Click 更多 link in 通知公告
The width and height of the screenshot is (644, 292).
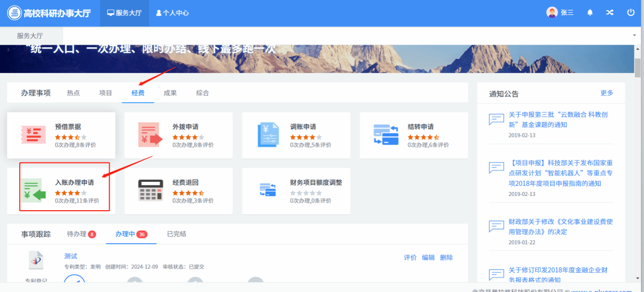[607, 93]
